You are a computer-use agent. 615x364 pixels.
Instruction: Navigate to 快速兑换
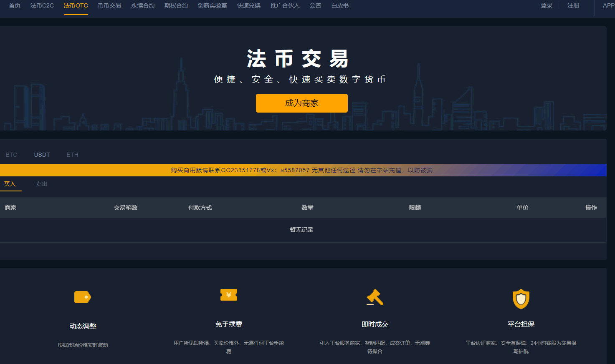[x=249, y=6]
